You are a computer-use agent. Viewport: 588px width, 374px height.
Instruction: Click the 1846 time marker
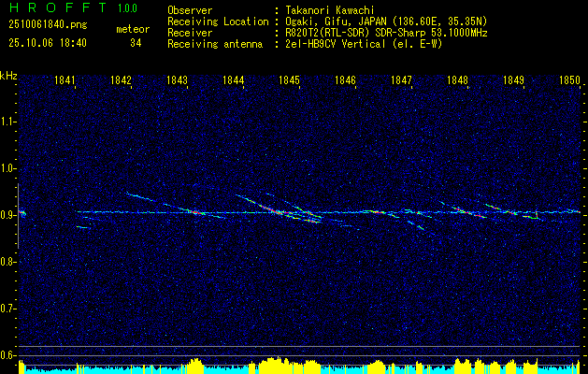click(x=345, y=80)
